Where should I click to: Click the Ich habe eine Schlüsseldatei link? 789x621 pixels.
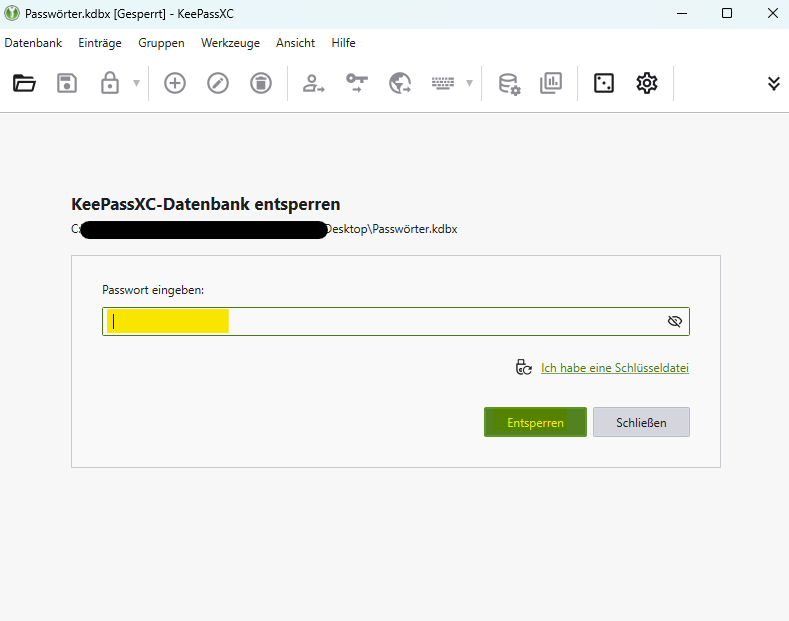tap(614, 368)
